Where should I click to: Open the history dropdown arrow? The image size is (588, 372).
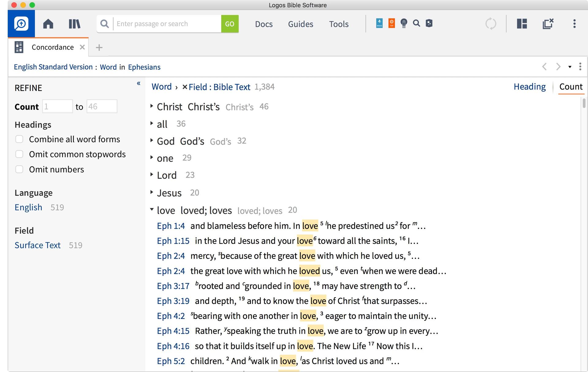click(570, 67)
